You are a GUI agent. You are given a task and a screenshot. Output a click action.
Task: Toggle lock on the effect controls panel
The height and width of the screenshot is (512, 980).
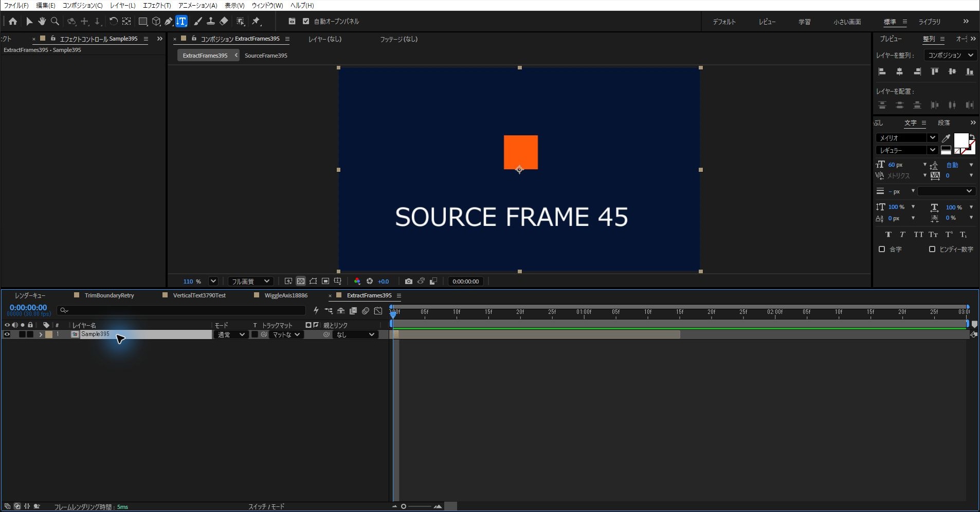[53, 39]
